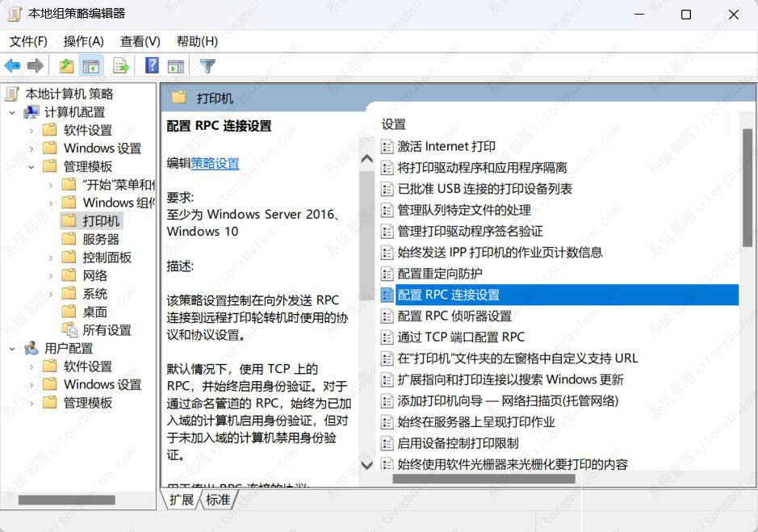Toggle the Show/Hide Console Tree toolbar icon
The width and height of the screenshot is (758, 532).
91,65
